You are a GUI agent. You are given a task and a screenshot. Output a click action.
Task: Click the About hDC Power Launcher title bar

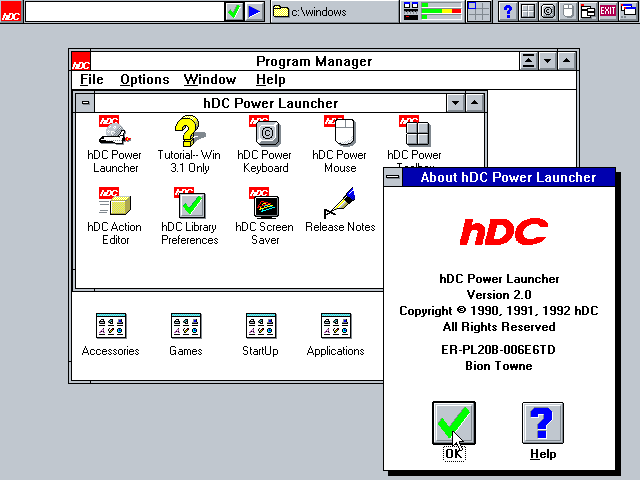coord(509,177)
